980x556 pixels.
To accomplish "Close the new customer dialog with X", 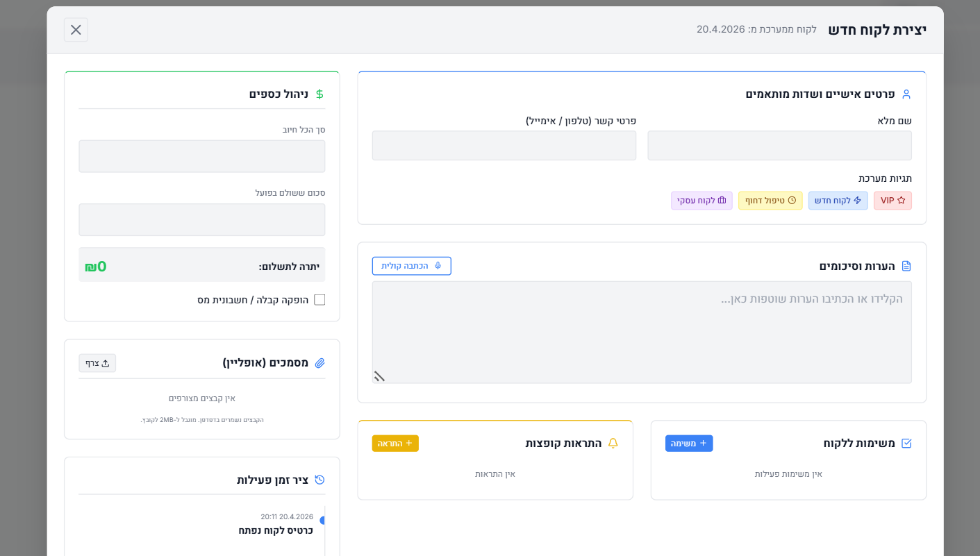I will point(76,30).
